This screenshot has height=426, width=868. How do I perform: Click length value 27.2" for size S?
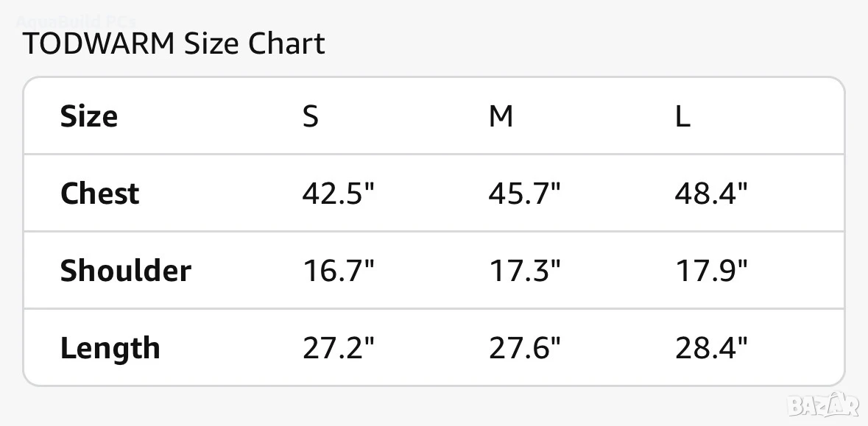click(338, 349)
